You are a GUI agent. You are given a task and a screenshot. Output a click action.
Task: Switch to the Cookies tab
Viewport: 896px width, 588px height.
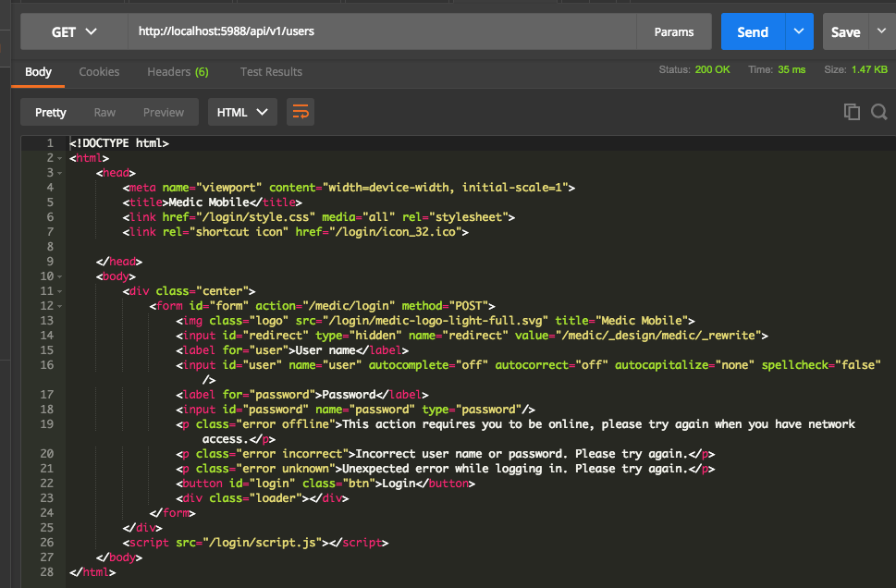pos(99,72)
